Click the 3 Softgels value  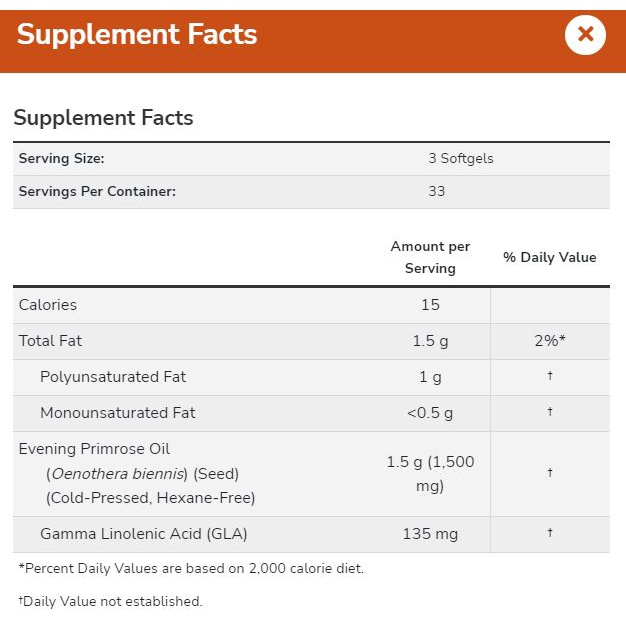tap(460, 158)
